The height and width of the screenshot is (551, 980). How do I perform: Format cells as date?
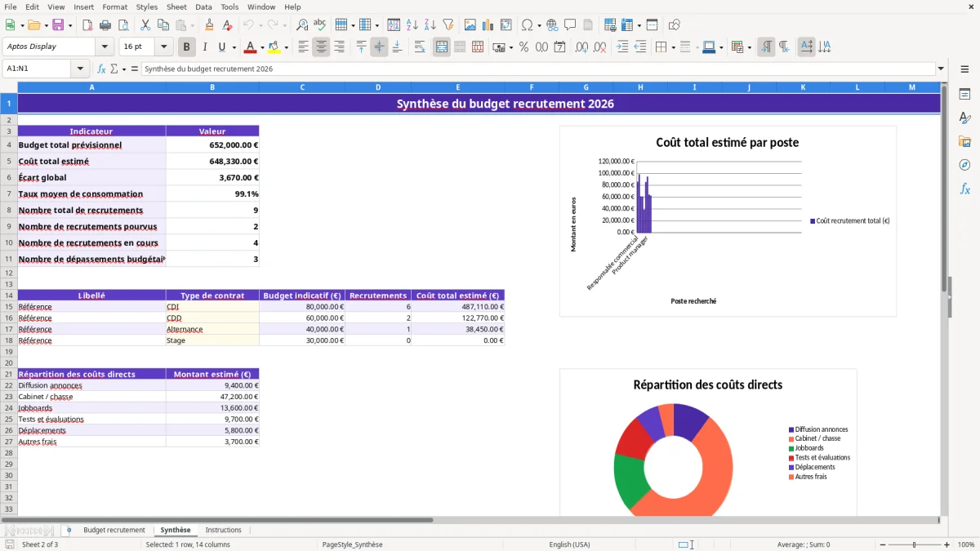pos(559,47)
